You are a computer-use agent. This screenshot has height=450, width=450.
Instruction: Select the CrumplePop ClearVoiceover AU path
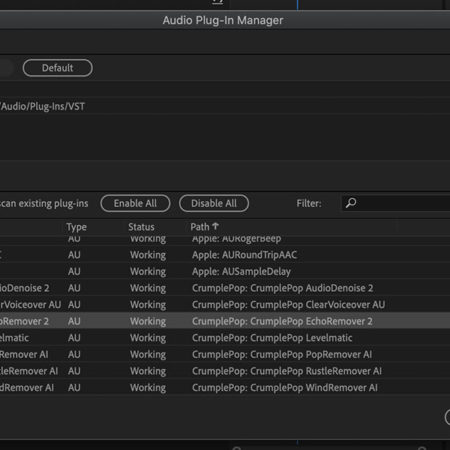(288, 305)
